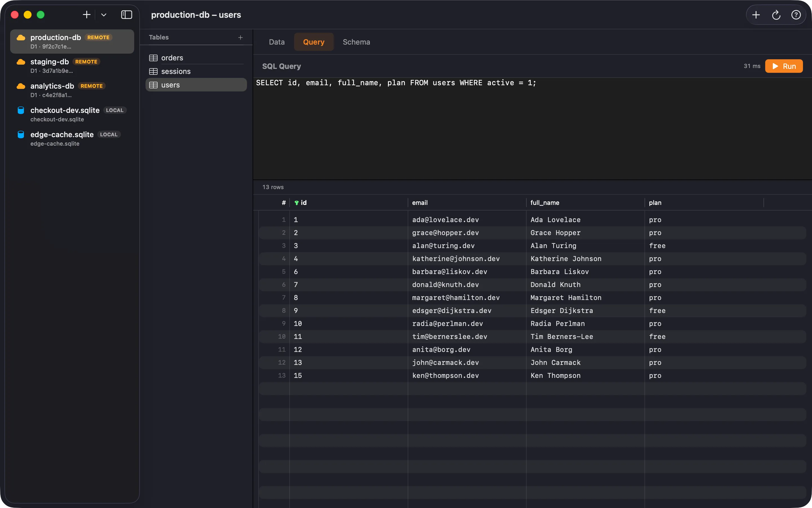This screenshot has height=508, width=812.
Task: Click into the SQL query editor text
Action: click(396, 83)
